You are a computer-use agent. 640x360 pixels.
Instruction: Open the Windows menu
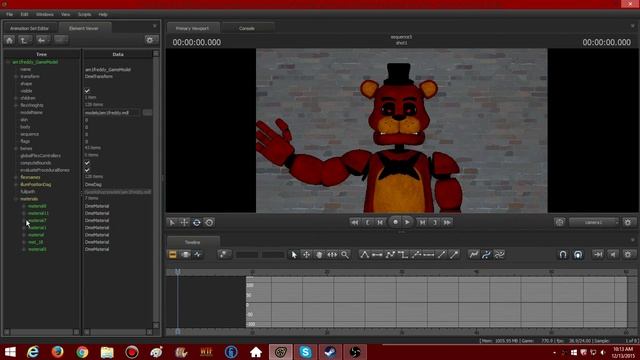tap(44, 14)
